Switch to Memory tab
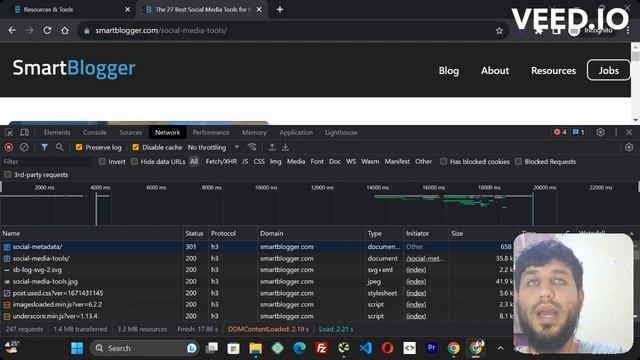The height and width of the screenshot is (360, 640). (254, 132)
